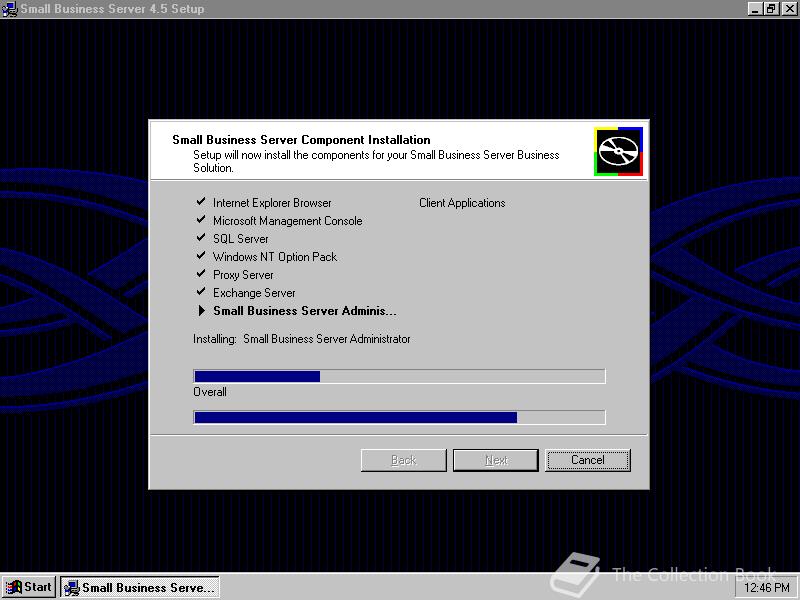
Task: Click the arrow marker beside Small Business Server Adminis
Action: (201, 310)
